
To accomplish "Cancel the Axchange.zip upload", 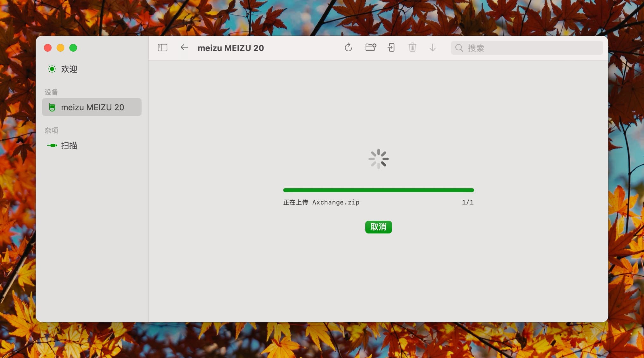I will (378, 227).
